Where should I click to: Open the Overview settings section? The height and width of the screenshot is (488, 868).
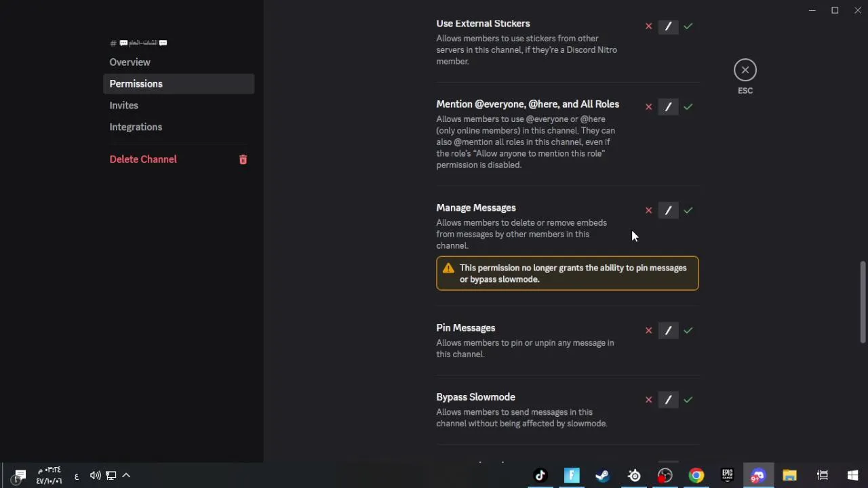(178, 62)
